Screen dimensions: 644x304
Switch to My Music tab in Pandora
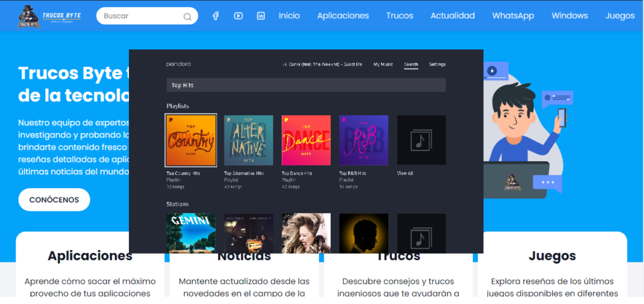383,64
